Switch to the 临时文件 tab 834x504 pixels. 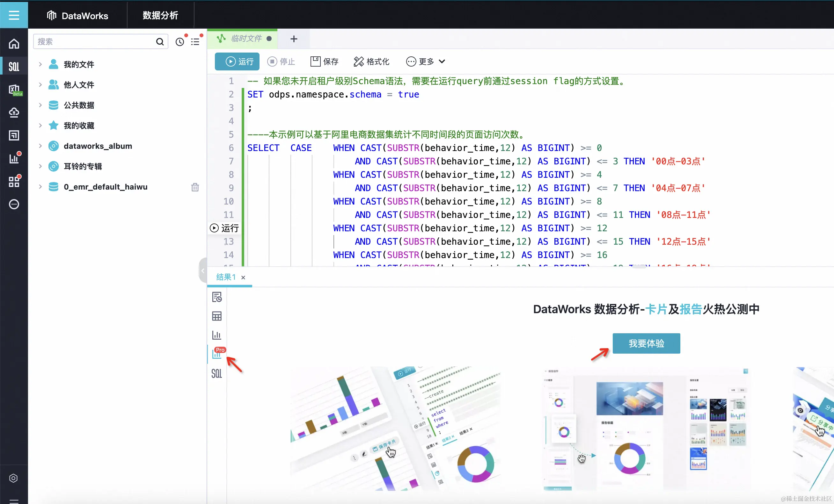(246, 39)
